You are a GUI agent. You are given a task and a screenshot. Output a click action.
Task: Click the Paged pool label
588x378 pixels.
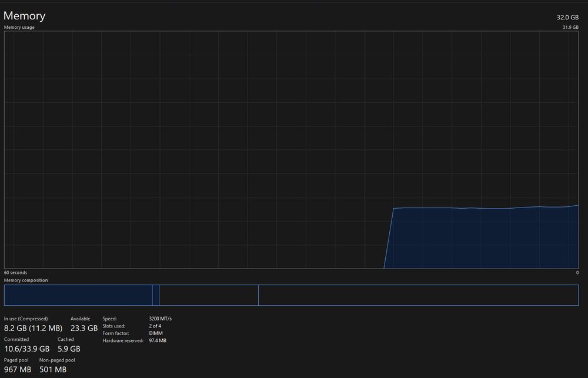[x=16, y=360]
